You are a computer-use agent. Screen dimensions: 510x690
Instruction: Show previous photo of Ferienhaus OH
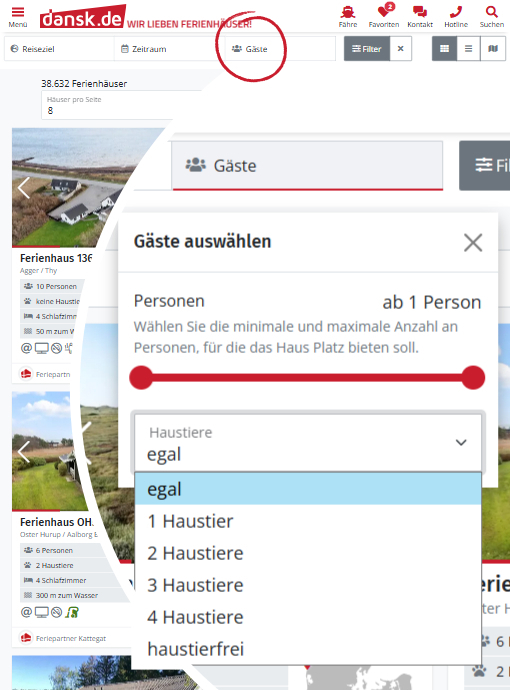point(24,451)
